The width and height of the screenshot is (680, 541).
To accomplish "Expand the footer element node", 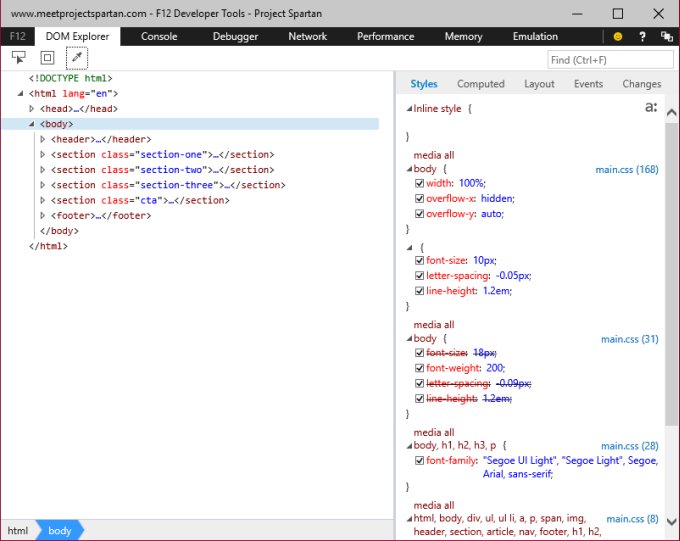I will 42,215.
